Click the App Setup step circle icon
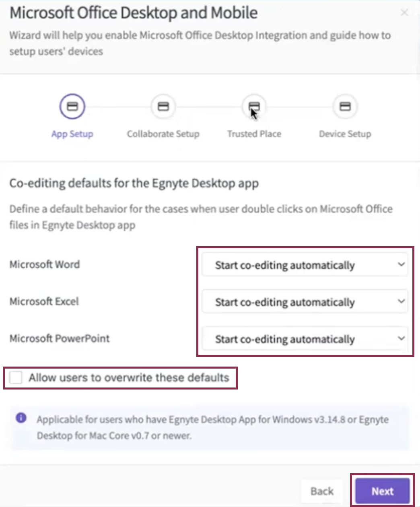The image size is (420, 507). tap(72, 107)
